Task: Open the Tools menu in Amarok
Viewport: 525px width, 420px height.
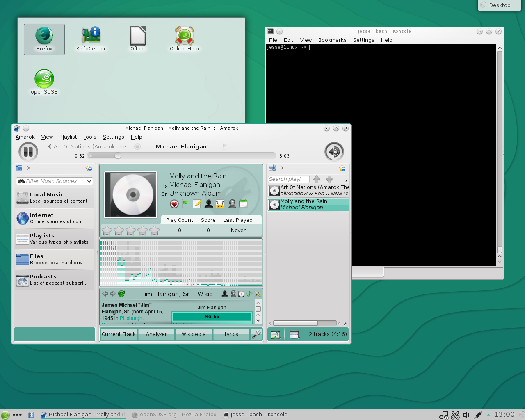Action: coord(90,137)
